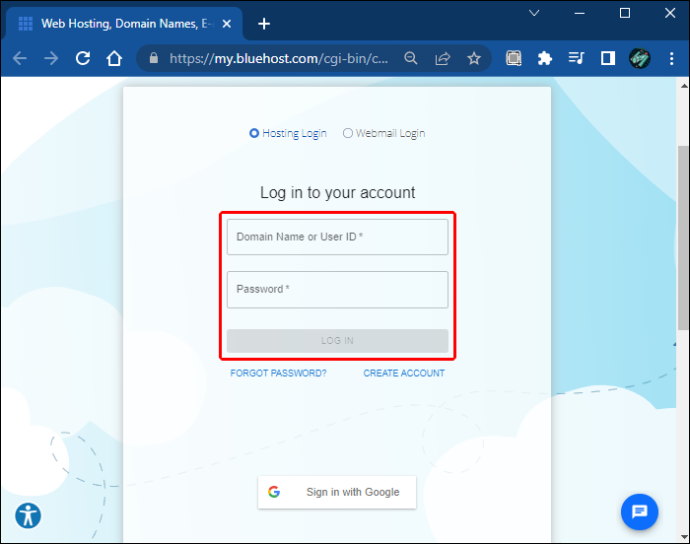
Task: Click the browser back arrow
Action: point(20,58)
